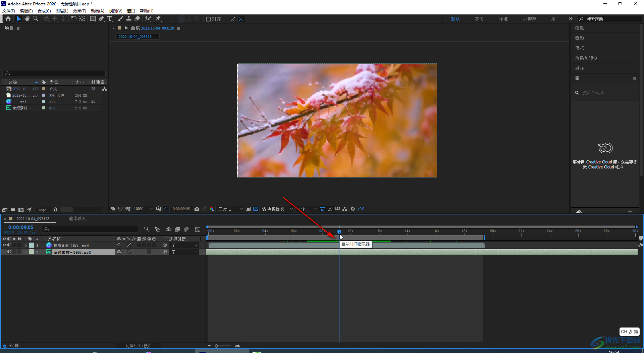Select the Zoom magnifier tool

[x=36, y=19]
